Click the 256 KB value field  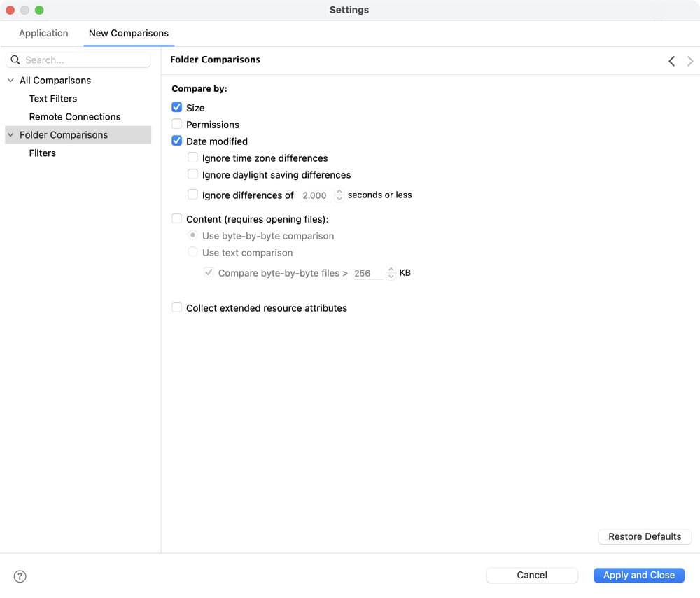[367, 273]
